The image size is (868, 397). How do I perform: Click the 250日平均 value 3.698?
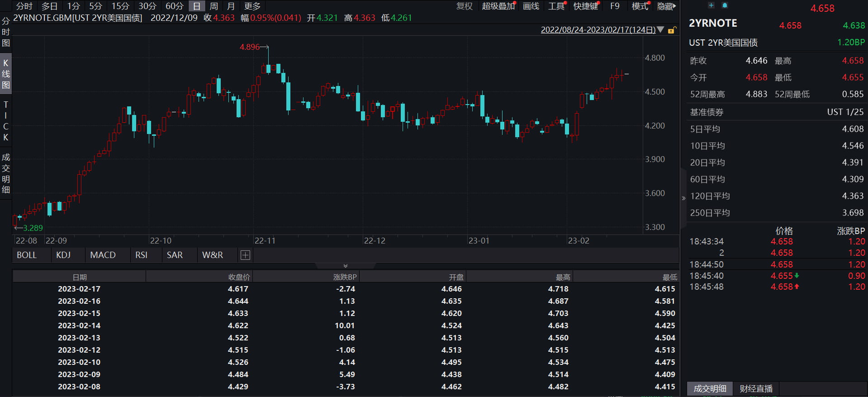pos(853,213)
